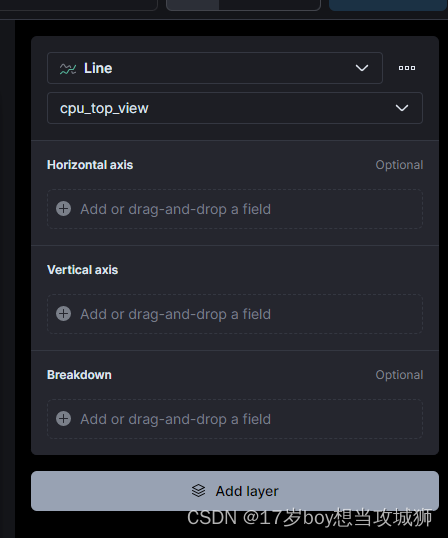Expand the cpu_top_view data view chevron

tap(402, 108)
